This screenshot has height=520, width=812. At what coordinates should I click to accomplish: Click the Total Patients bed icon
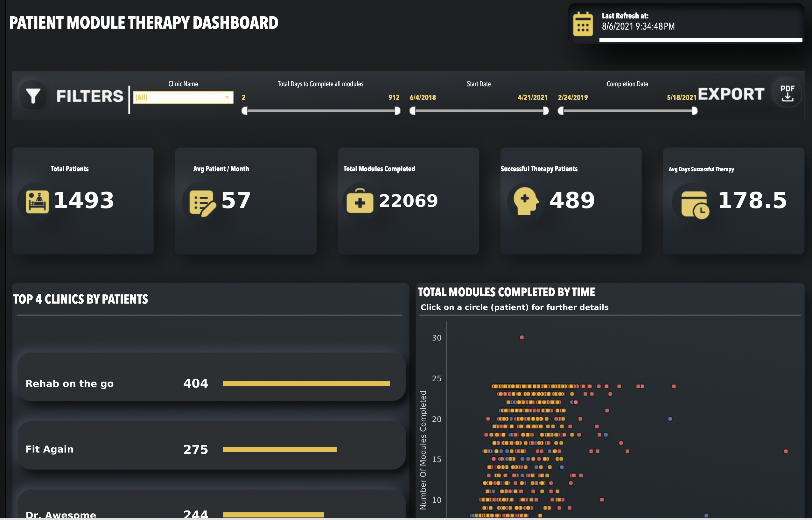click(x=37, y=201)
